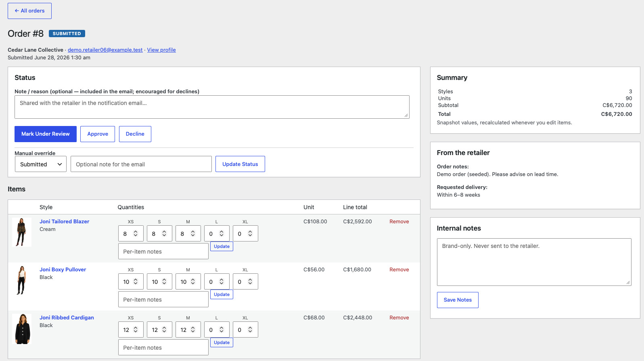
Task: Remove the Joni Boxy Pullover line
Action: click(399, 269)
